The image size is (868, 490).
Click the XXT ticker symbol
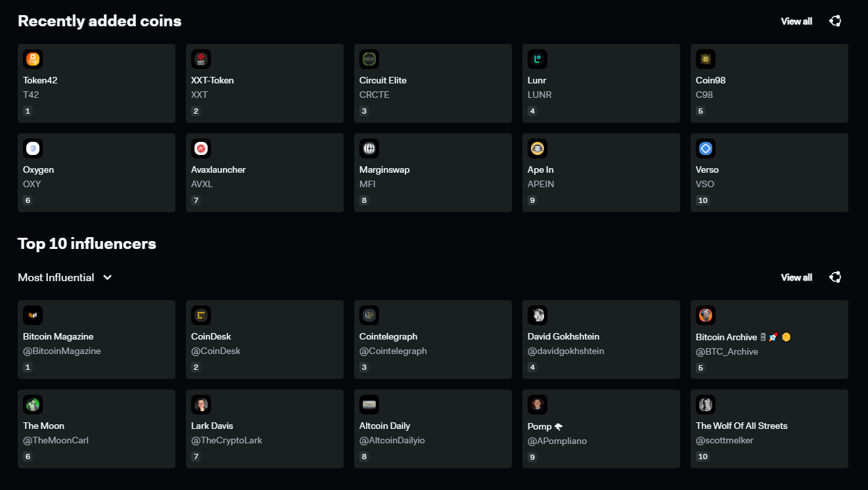tap(199, 95)
